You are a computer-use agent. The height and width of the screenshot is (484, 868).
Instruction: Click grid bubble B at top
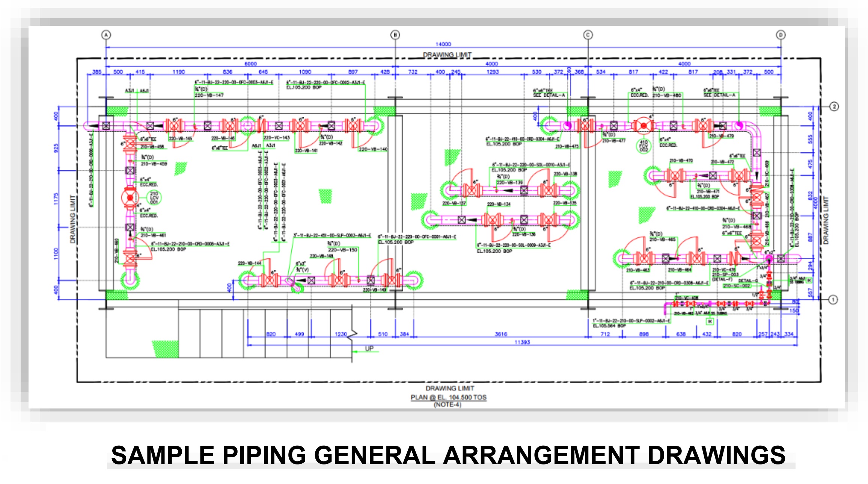coord(395,35)
